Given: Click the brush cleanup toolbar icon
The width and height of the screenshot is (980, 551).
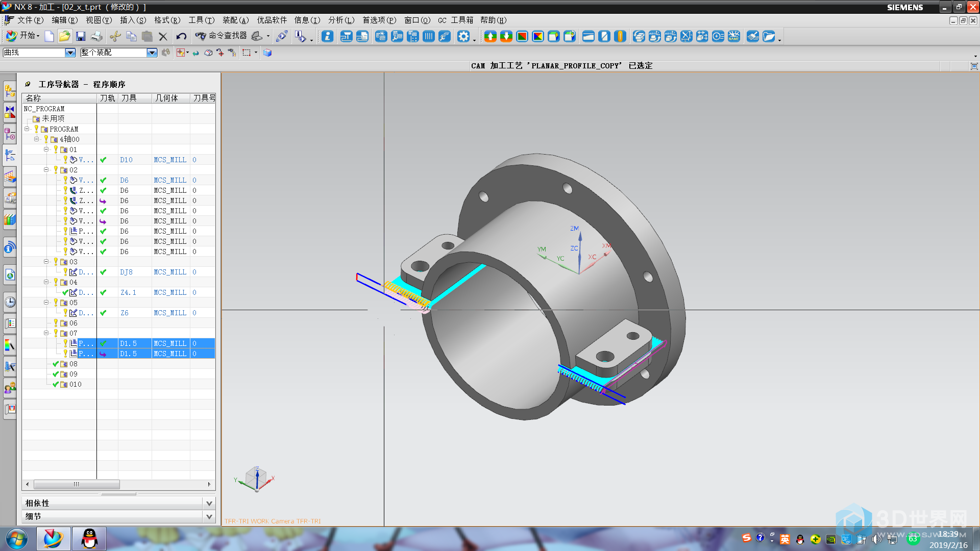Looking at the screenshot, I should 753,36.
